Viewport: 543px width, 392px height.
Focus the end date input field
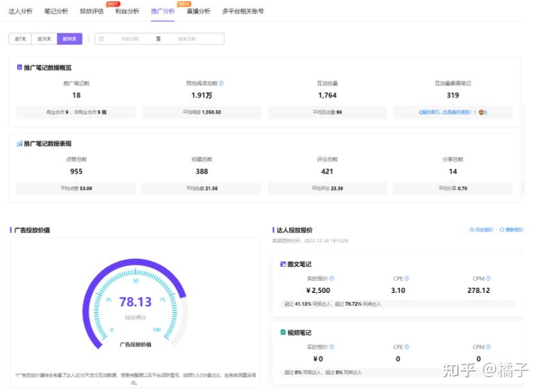187,39
